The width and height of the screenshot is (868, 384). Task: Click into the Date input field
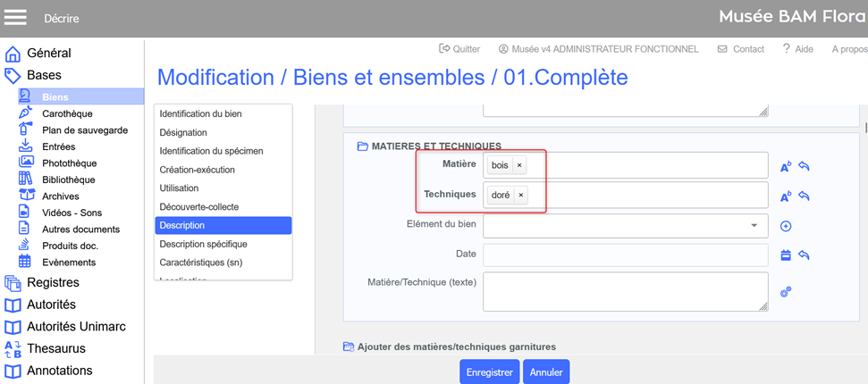625,255
